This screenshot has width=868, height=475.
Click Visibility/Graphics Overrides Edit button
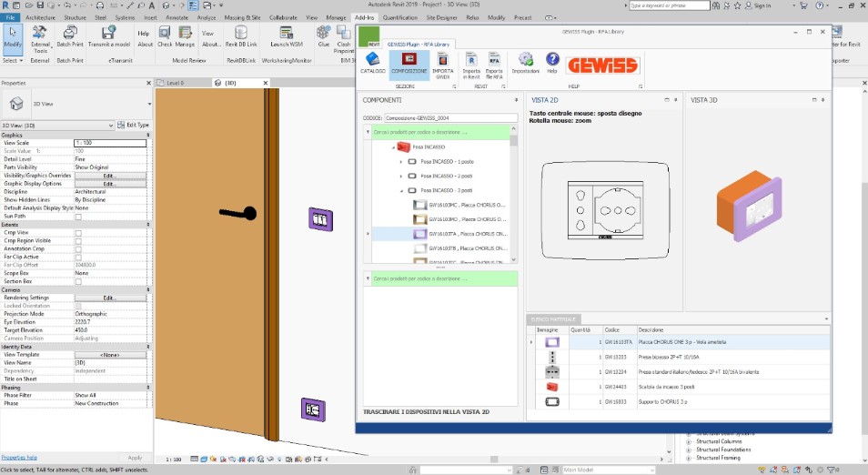pyautogui.click(x=110, y=176)
